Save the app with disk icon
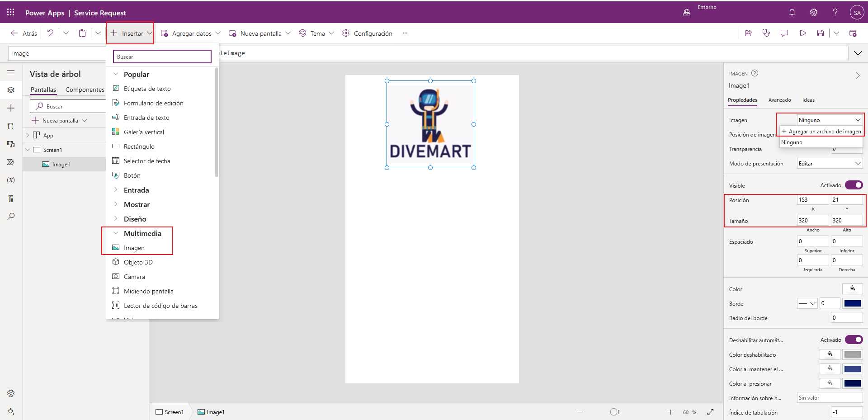The height and width of the screenshot is (420, 868). (821, 33)
